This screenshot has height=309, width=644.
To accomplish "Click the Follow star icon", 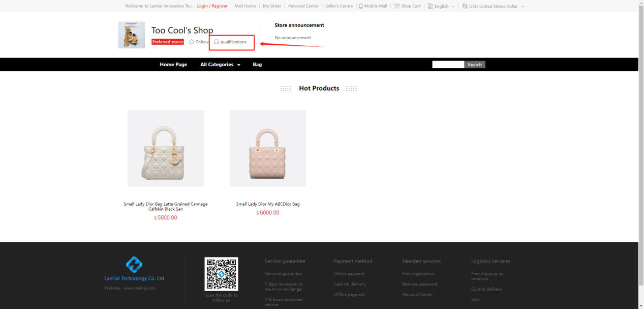I will coord(192,42).
